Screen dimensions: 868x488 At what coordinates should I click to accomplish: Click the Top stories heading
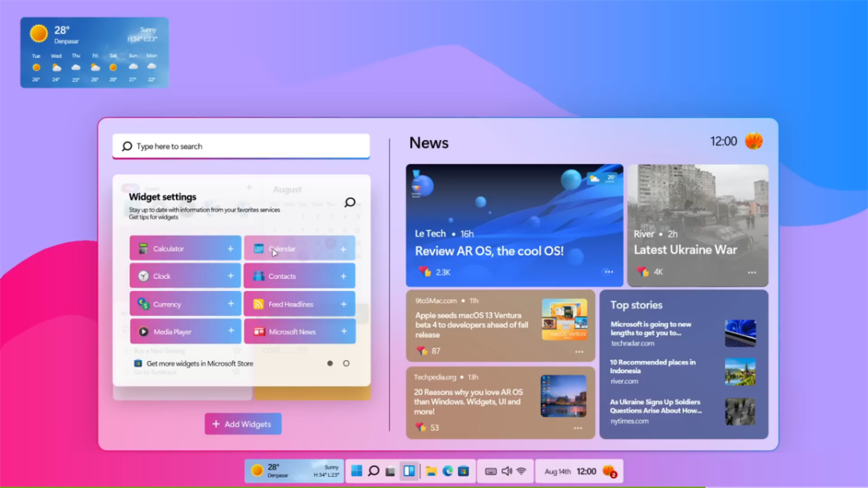(x=636, y=305)
